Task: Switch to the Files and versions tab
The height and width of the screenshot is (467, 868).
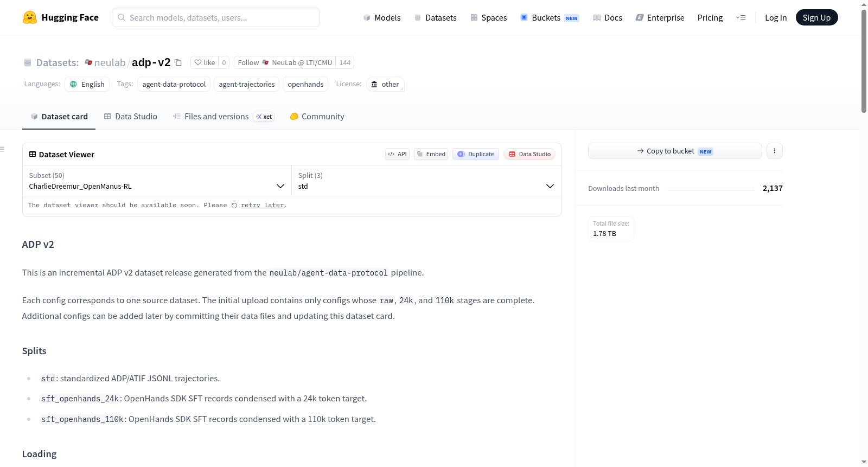Action: click(224, 117)
